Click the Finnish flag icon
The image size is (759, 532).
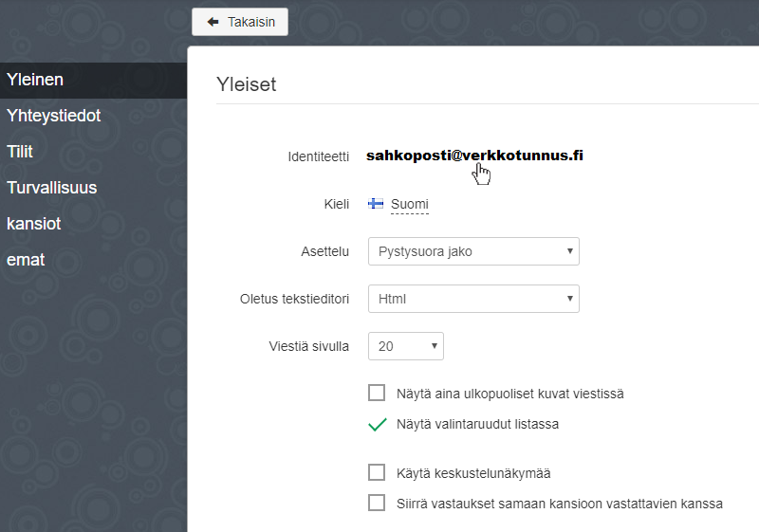click(376, 204)
